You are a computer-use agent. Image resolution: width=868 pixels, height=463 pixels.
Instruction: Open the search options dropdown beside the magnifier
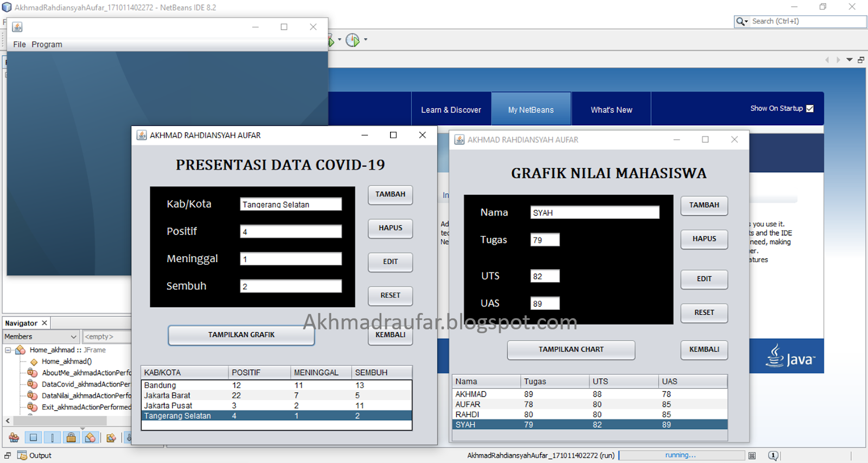pyautogui.click(x=746, y=22)
